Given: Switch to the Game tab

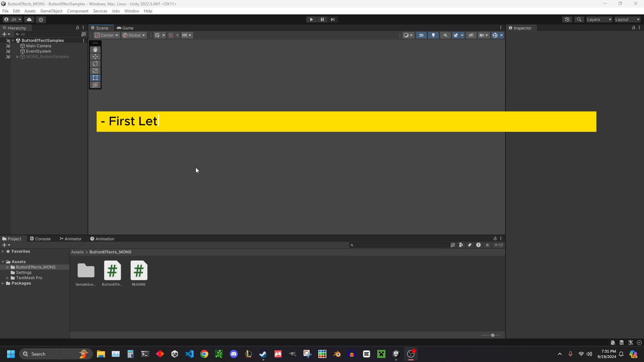Looking at the screenshot, I should point(125,28).
